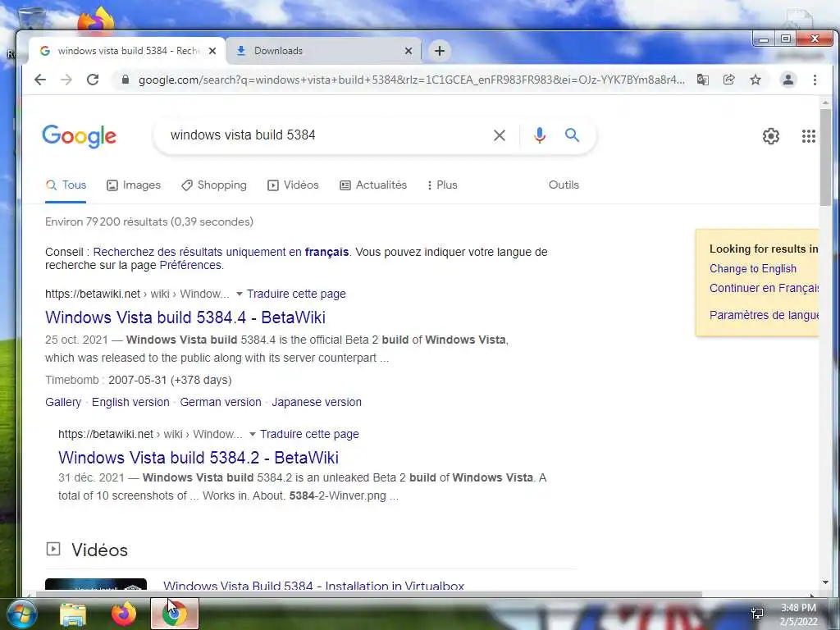The image size is (840, 630).
Task: Click the forward navigation arrow
Action: click(x=66, y=80)
